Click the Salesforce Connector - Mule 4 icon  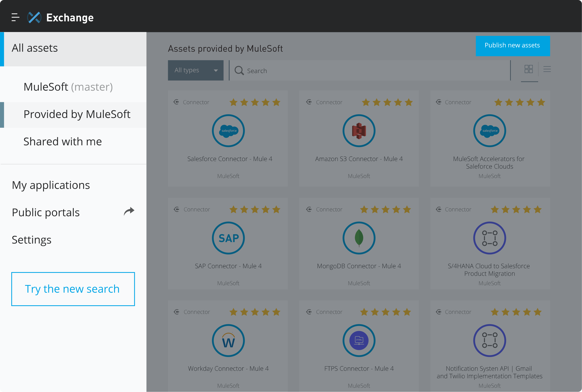point(228,131)
